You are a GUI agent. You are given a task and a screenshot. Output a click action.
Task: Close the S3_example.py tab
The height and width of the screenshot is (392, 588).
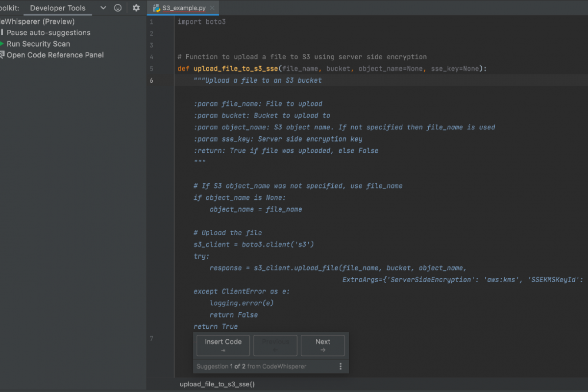[212, 8]
